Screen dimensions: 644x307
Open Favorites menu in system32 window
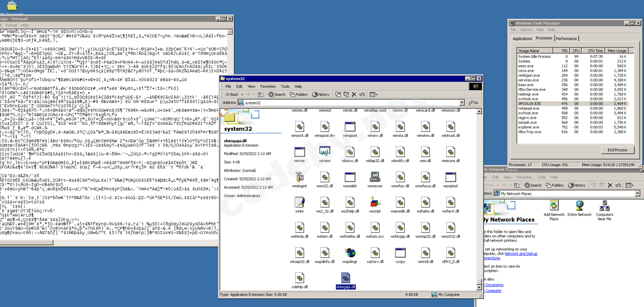click(268, 87)
